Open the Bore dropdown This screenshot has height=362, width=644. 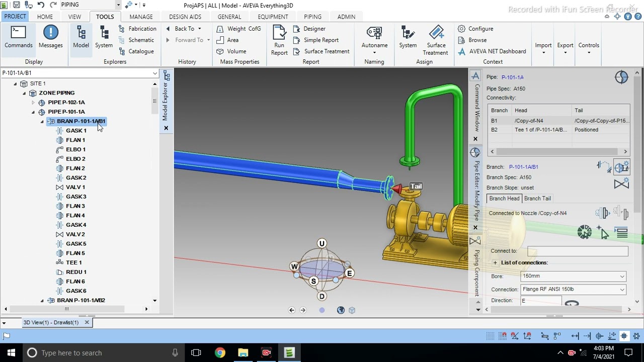pos(622,276)
